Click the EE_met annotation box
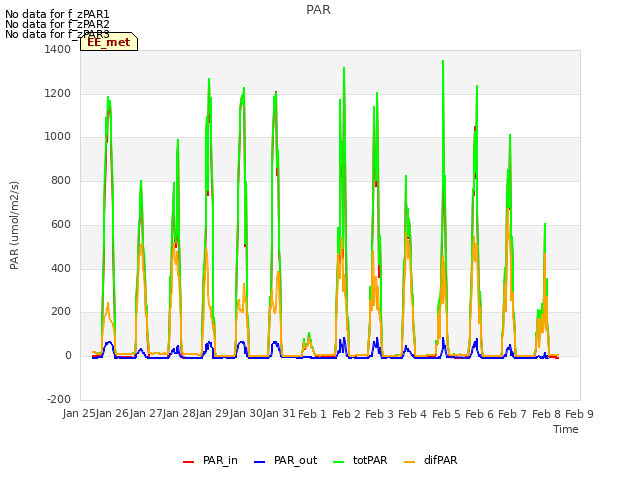This screenshot has height=480, width=640. pos(109,42)
